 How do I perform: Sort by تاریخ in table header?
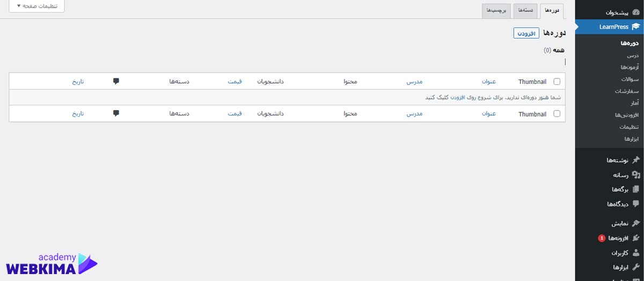(78, 82)
